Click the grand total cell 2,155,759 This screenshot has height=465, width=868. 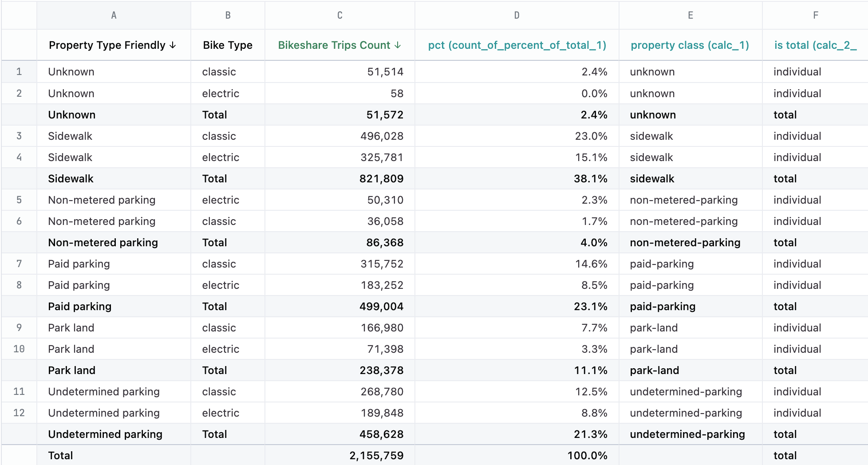pyautogui.click(x=376, y=456)
